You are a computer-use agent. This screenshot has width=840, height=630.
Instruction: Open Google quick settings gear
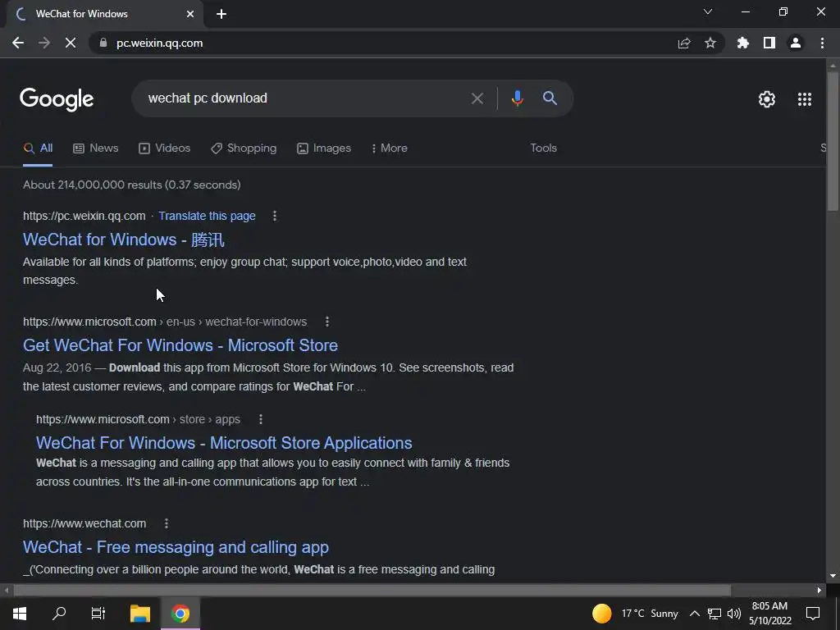tap(767, 99)
